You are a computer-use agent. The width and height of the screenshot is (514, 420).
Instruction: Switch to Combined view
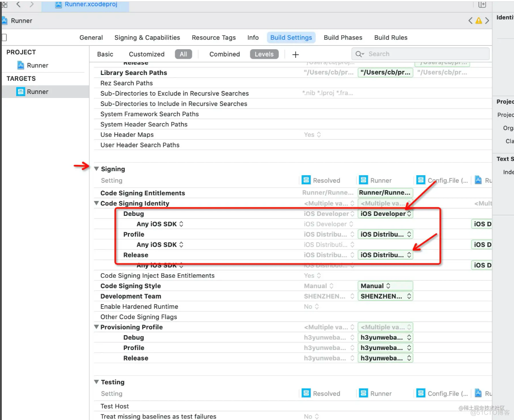coord(224,54)
